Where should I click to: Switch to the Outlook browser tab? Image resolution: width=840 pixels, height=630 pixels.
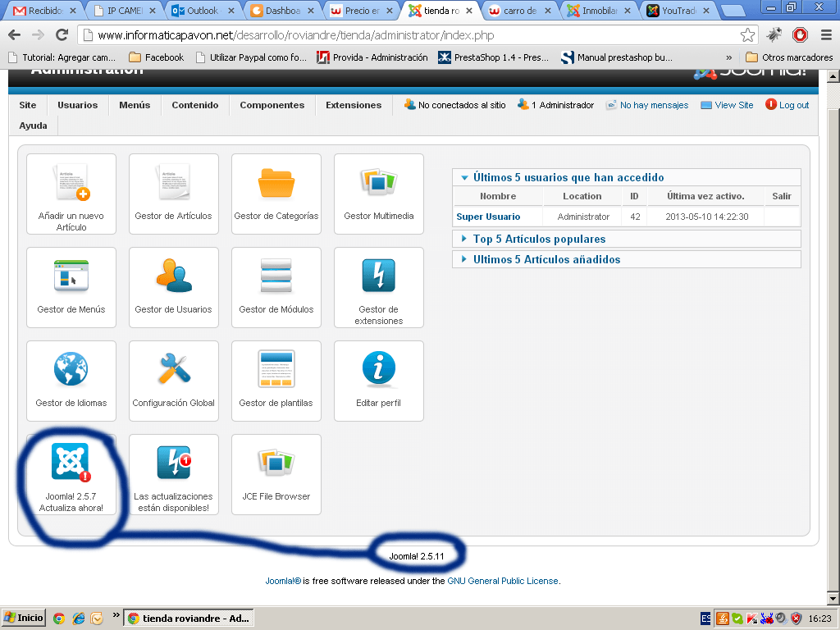click(203, 11)
